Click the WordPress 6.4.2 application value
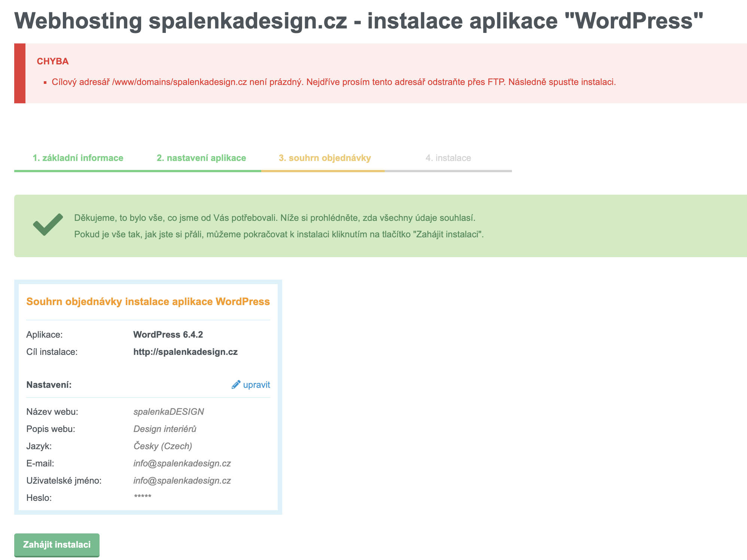Image resolution: width=747 pixels, height=560 pixels. point(168,335)
